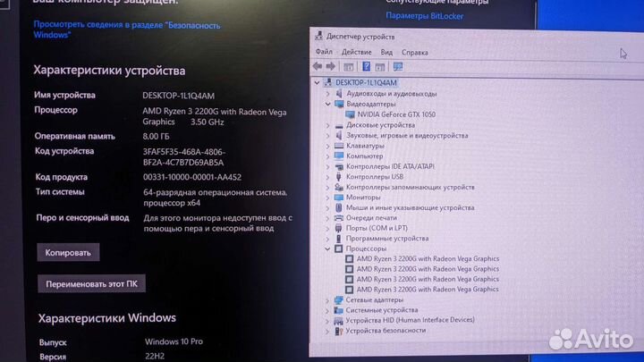
Task: Open the Файл menu
Action: click(x=324, y=52)
